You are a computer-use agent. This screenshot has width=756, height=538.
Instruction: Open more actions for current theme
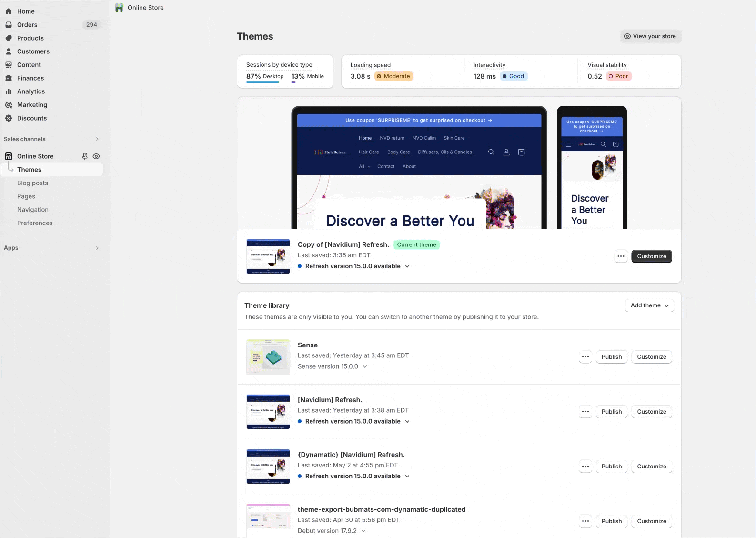tap(621, 256)
